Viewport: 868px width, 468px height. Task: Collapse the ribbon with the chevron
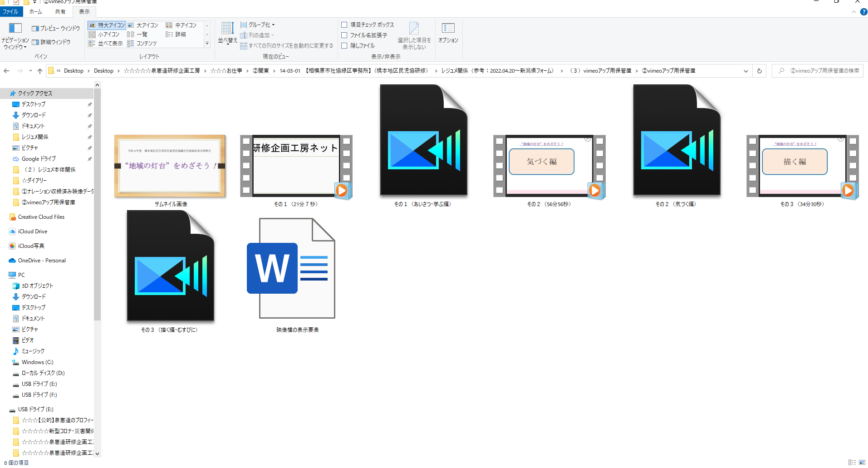click(854, 12)
